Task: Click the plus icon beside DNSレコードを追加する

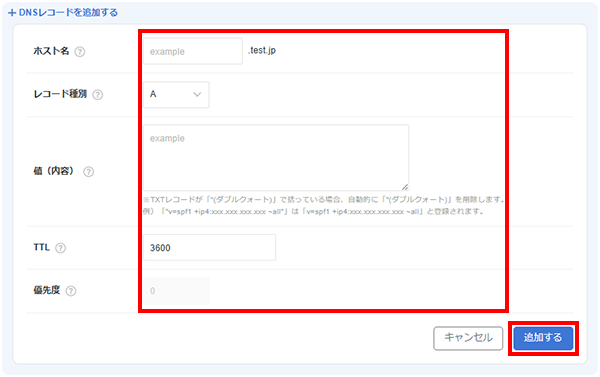Action: click(12, 13)
